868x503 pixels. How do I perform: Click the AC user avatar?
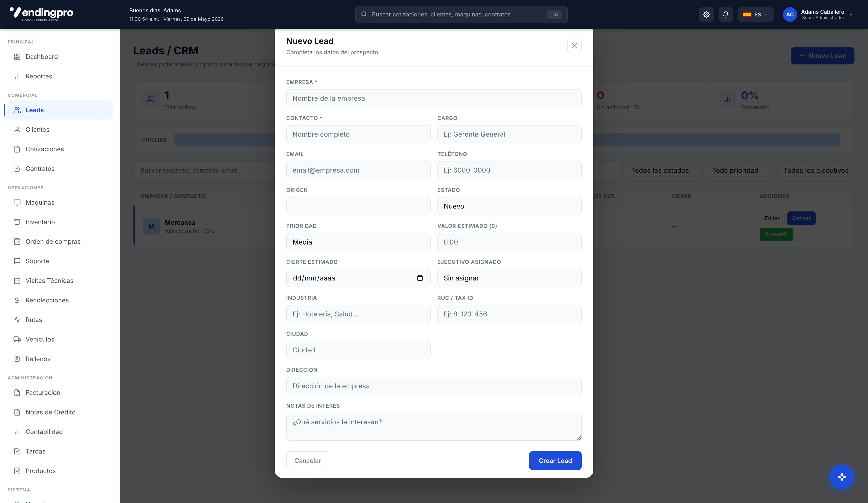click(x=790, y=14)
